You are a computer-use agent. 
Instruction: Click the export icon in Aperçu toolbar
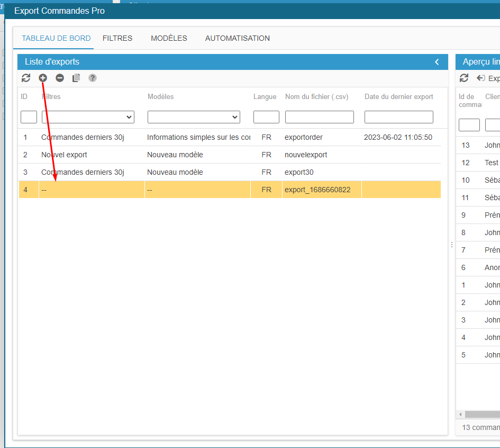click(481, 78)
